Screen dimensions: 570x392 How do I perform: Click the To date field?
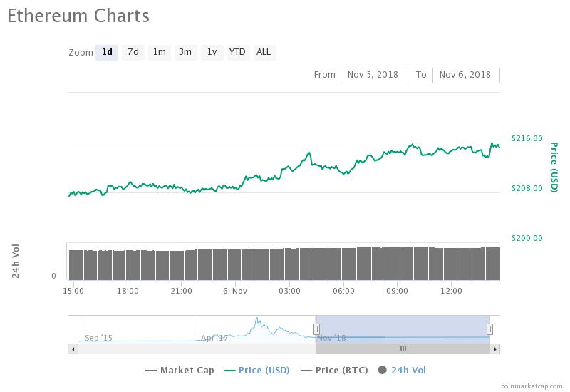[x=466, y=75]
